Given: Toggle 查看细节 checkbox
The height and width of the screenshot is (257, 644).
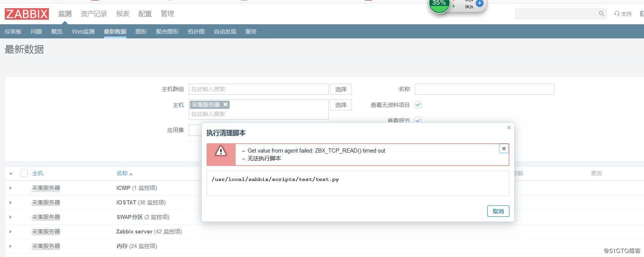Looking at the screenshot, I should click(x=418, y=120).
